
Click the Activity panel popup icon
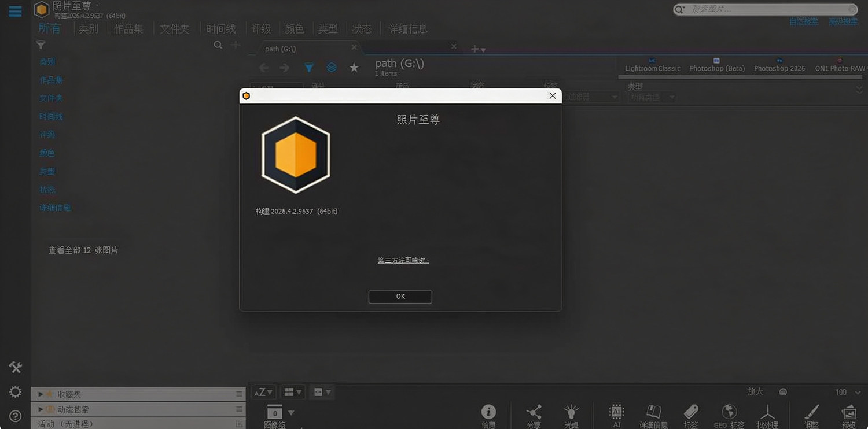point(239,424)
